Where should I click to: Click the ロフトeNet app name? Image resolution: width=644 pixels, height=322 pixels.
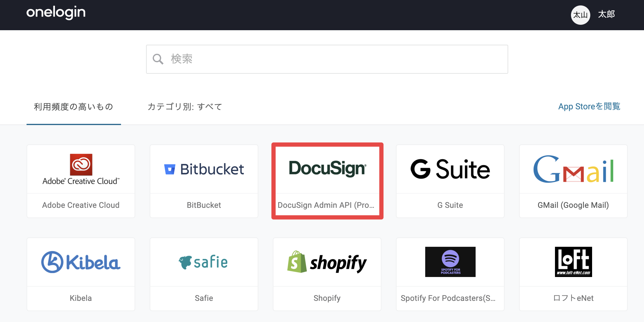pyautogui.click(x=573, y=298)
